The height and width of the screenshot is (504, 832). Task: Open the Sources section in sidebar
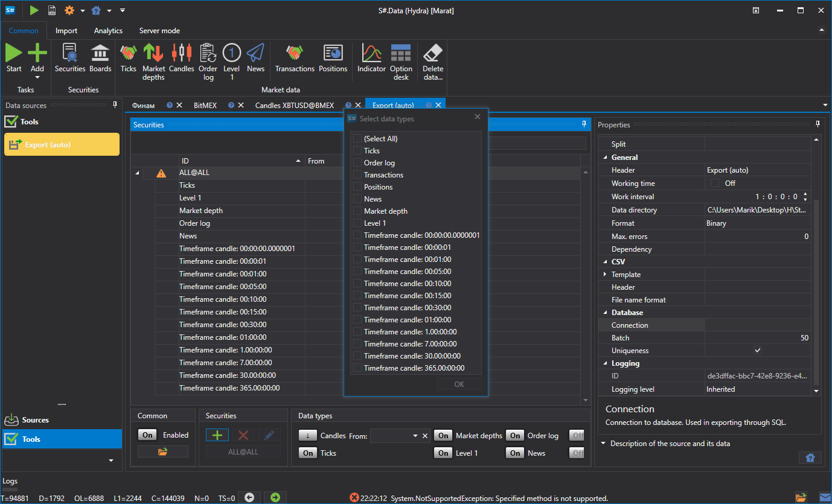coord(62,420)
